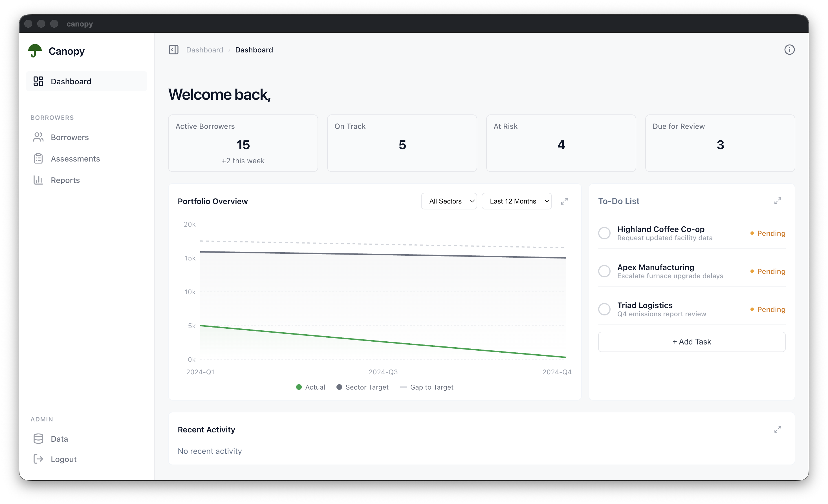Tick the Triad Logistics task circle
The width and height of the screenshot is (828, 504).
pos(604,309)
